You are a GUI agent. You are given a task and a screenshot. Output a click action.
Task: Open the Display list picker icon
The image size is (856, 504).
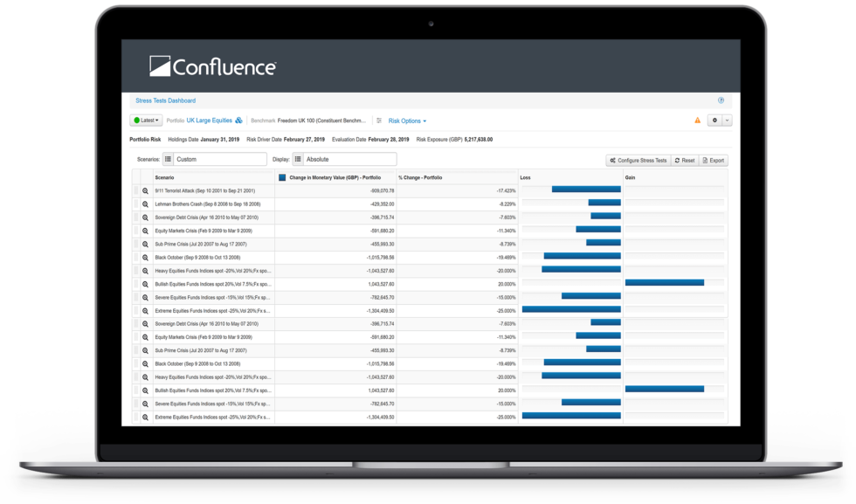point(298,160)
